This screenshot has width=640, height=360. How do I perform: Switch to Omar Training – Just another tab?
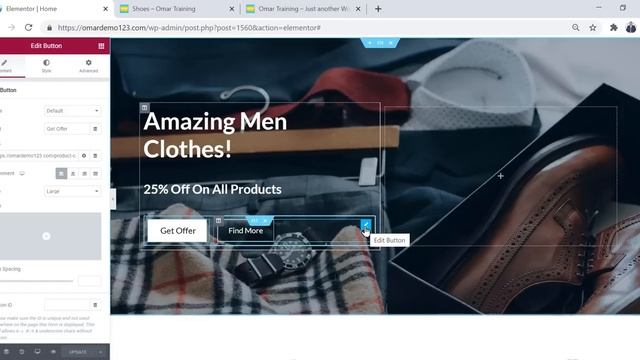coord(302,9)
